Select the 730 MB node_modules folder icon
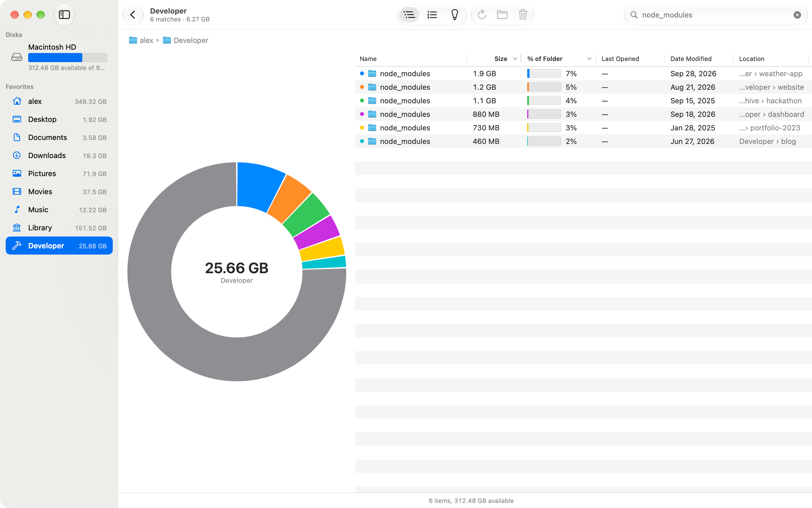The image size is (812, 508). point(372,128)
